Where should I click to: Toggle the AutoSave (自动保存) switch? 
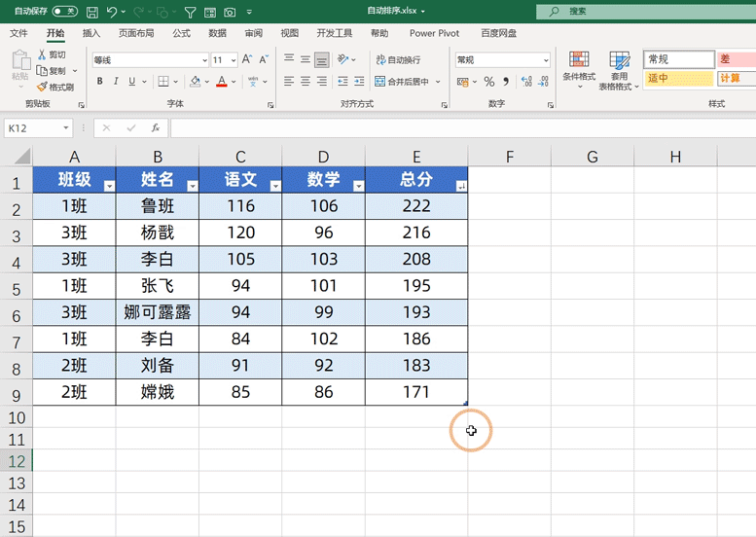tap(65, 12)
